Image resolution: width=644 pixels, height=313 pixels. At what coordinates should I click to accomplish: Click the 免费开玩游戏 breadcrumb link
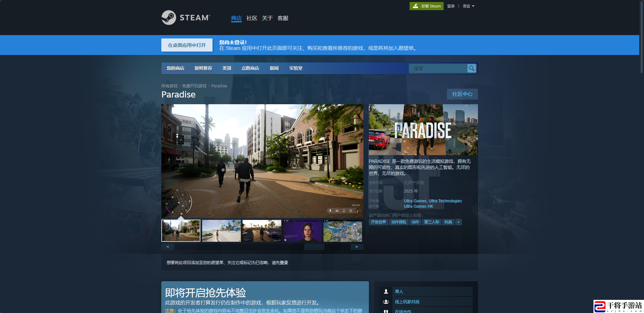194,86
